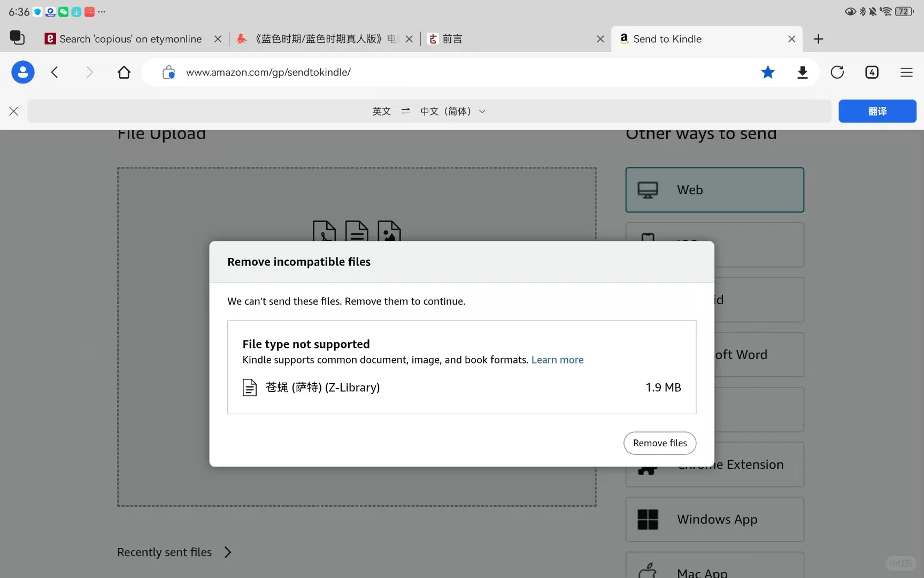Viewport: 924px width, 578px height.
Task: Open the browser home page
Action: [124, 72]
